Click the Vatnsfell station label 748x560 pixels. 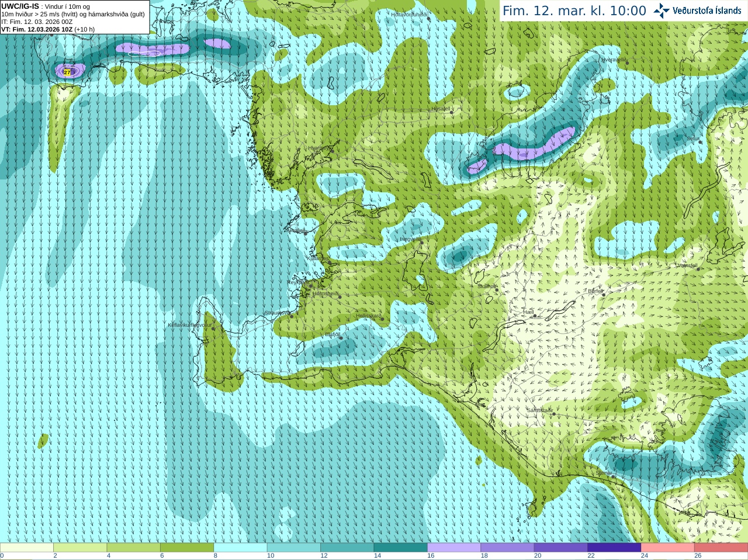point(688,265)
